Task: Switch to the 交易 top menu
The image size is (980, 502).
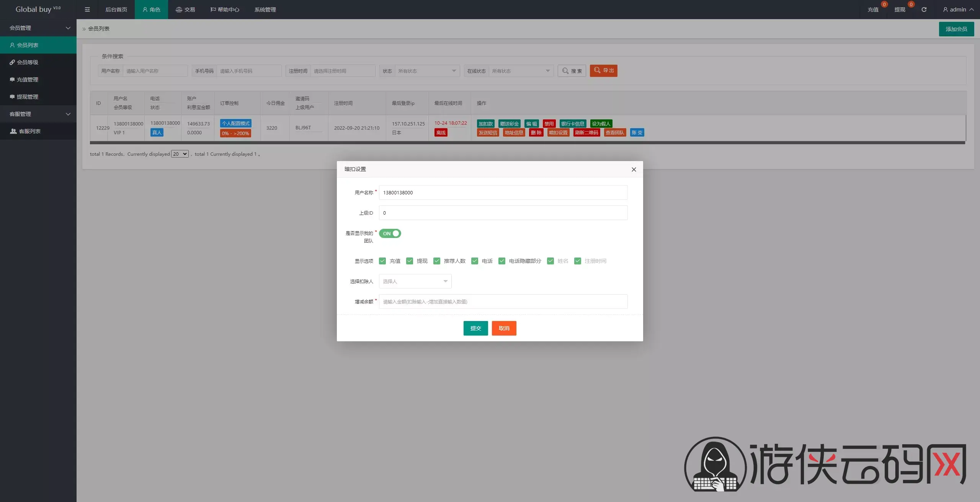Action: point(186,10)
